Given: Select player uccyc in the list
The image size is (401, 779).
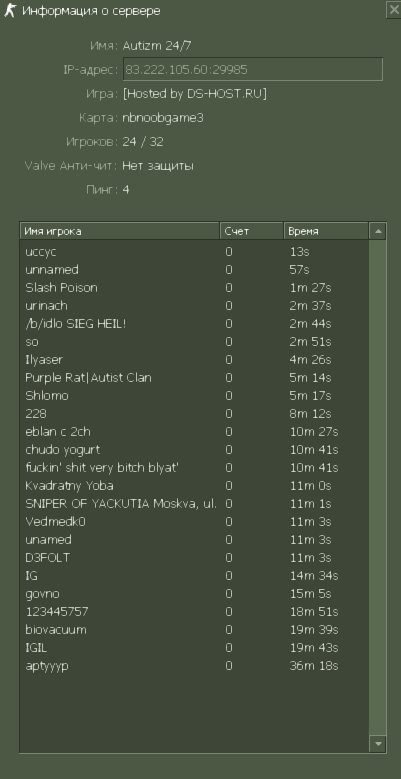Looking at the screenshot, I should point(194,252).
